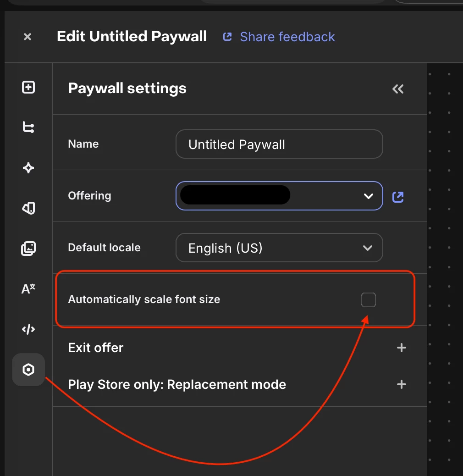Open the Default locale dropdown

coord(279,248)
